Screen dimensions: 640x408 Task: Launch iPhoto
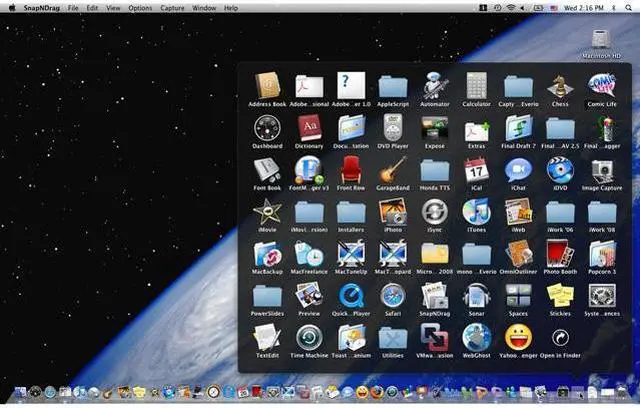click(x=393, y=212)
